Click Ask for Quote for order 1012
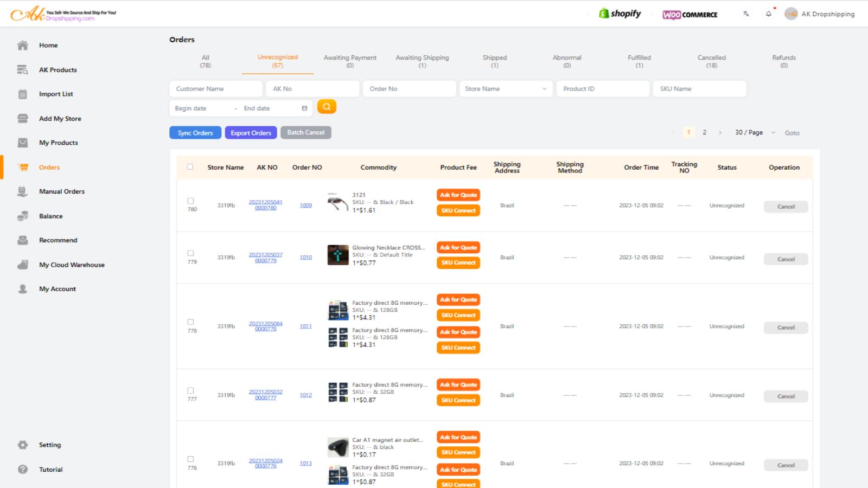Image resolution: width=868 pixels, height=488 pixels. click(x=458, y=385)
